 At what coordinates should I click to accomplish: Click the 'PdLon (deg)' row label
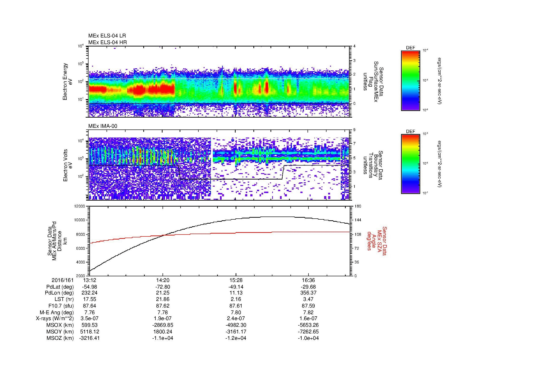point(59,293)
